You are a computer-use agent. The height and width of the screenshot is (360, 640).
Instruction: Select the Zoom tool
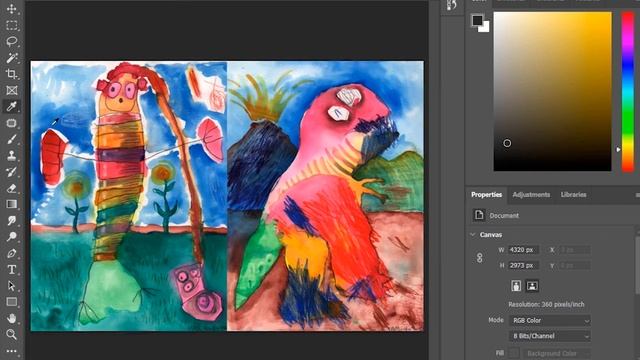[x=11, y=334]
